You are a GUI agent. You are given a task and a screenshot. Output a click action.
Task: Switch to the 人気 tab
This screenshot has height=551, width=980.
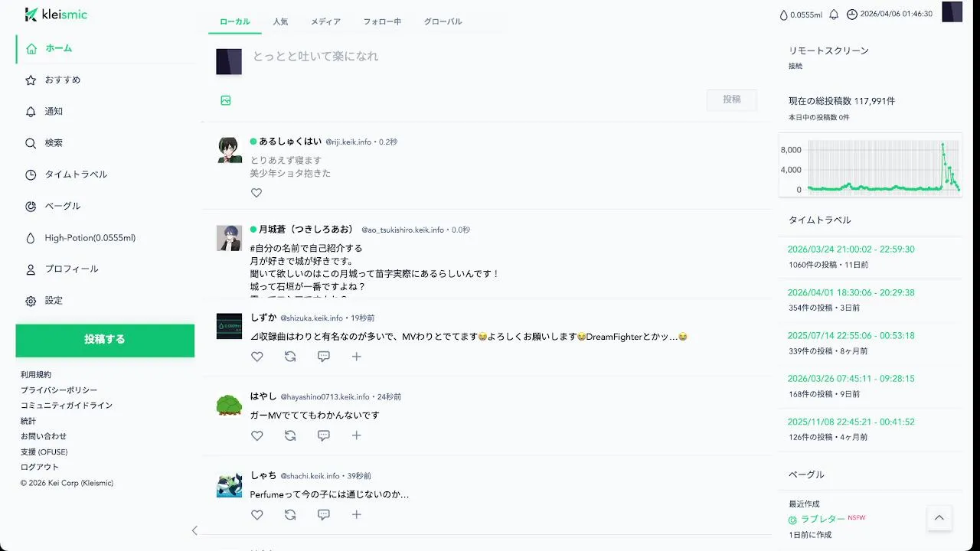(280, 21)
